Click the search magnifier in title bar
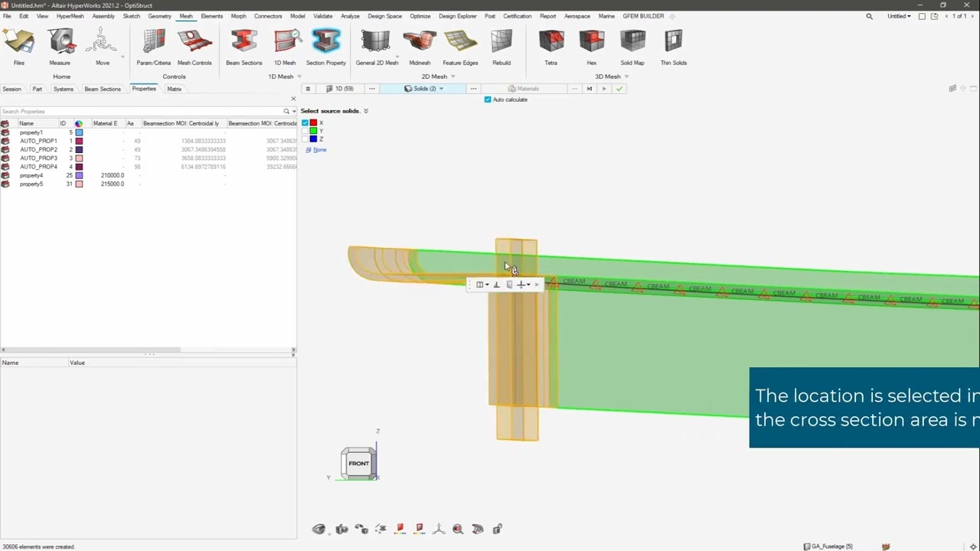The width and height of the screenshot is (980, 551). tap(869, 16)
